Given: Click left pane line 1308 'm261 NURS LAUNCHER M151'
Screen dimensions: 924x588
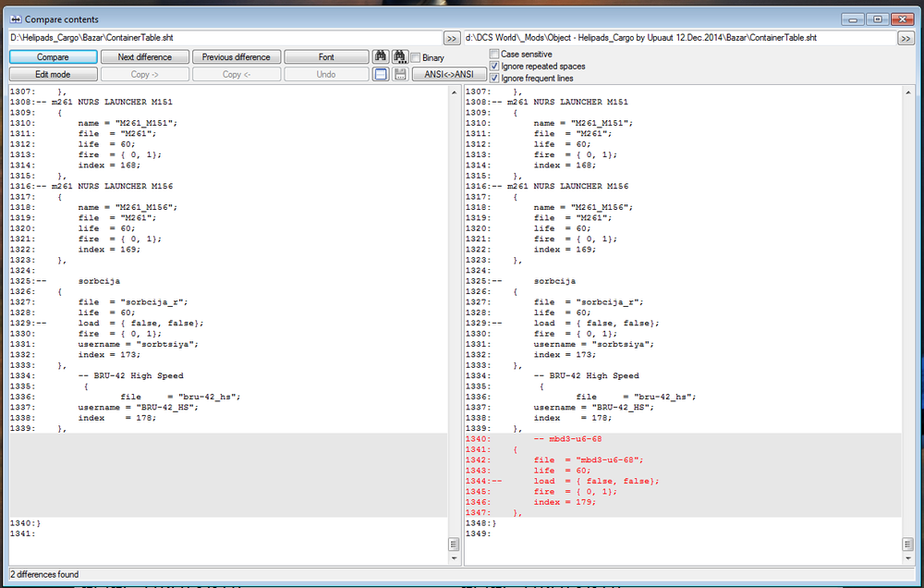Looking at the screenshot, I should click(112, 102).
